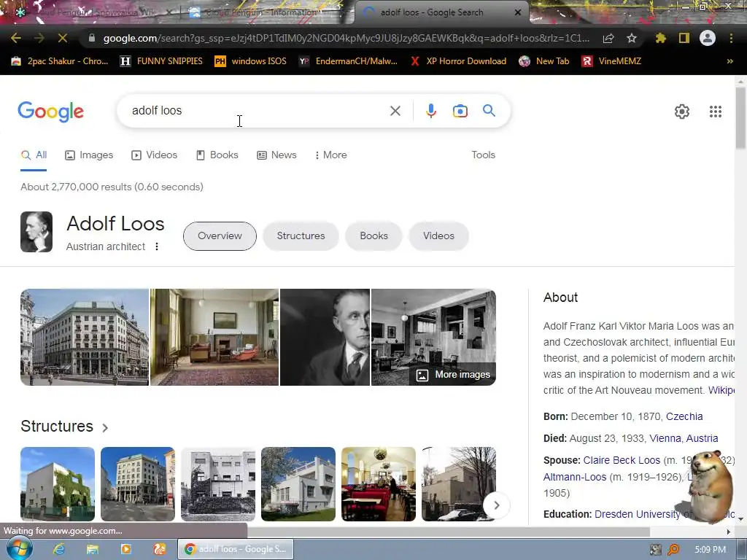Open the Tools search options
The width and height of the screenshot is (747, 560).
483,155
